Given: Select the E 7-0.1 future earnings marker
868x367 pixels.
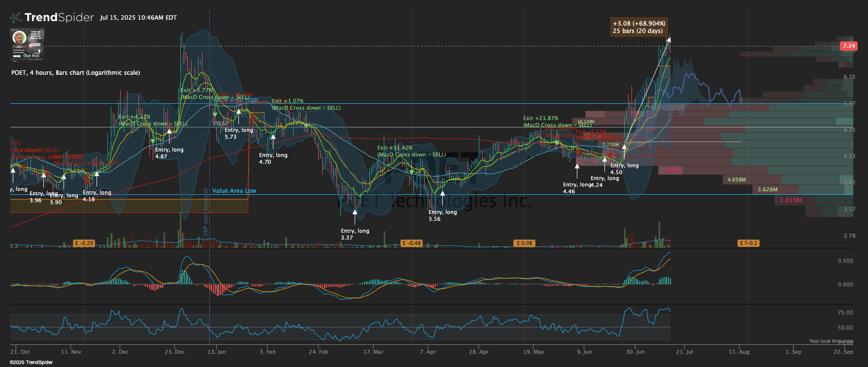Looking at the screenshot, I should click(x=748, y=243).
